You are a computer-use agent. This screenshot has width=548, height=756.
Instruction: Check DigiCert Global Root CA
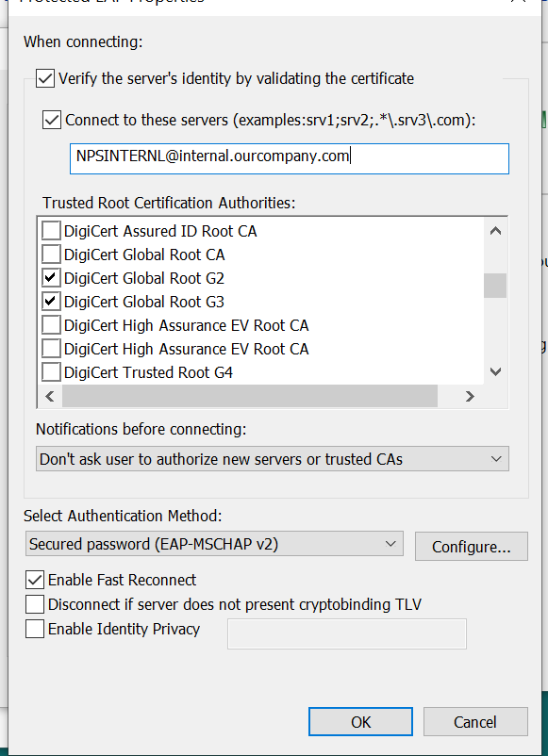click(x=51, y=254)
